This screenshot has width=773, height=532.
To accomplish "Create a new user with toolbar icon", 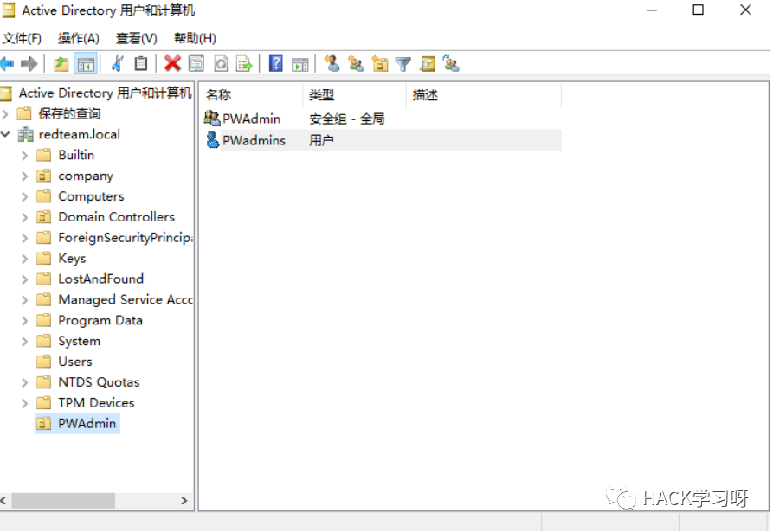I will [x=332, y=63].
